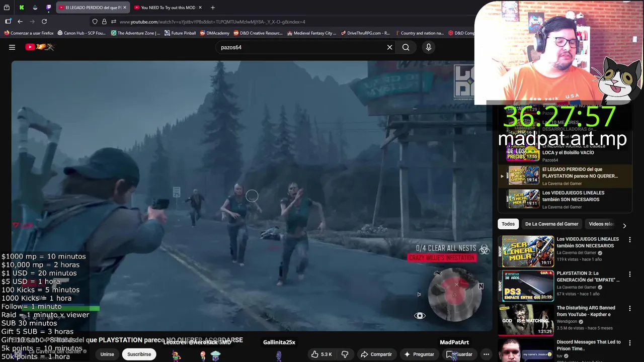Click the Unirse membership button
The image size is (644, 362).
point(107,354)
